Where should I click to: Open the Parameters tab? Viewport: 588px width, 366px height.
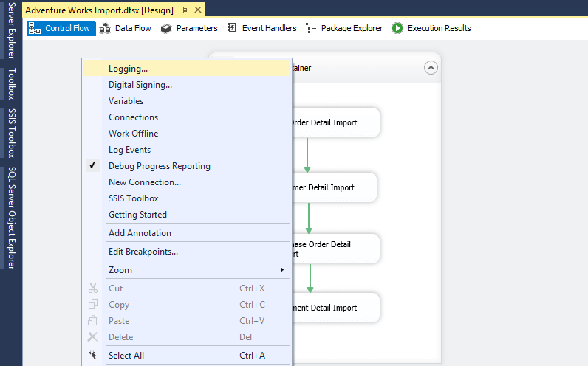[189, 28]
